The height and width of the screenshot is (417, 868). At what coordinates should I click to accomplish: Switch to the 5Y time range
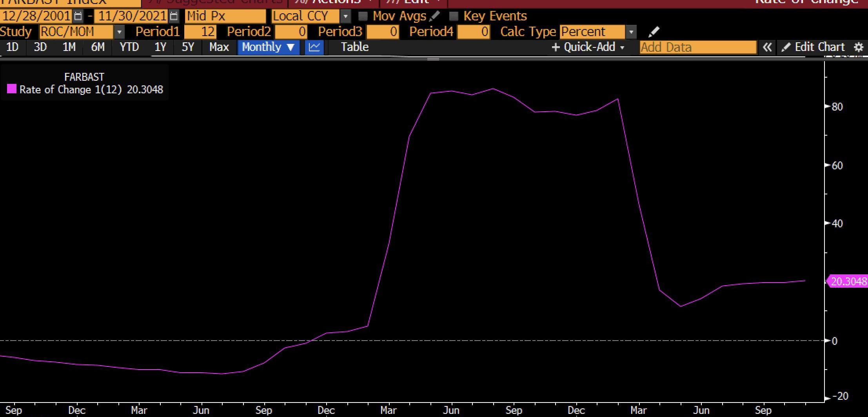click(188, 47)
